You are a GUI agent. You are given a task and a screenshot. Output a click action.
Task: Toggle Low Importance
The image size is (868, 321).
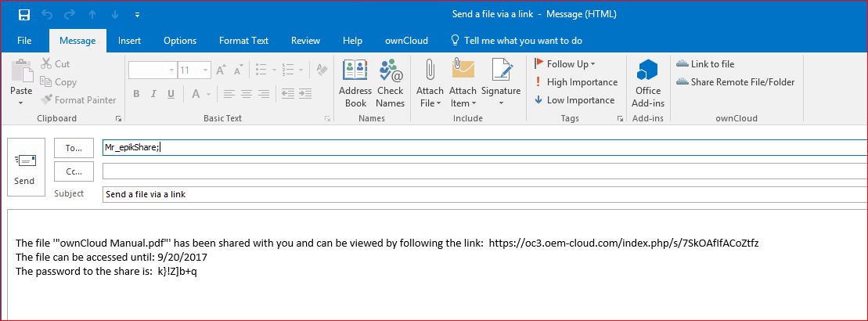click(x=574, y=100)
